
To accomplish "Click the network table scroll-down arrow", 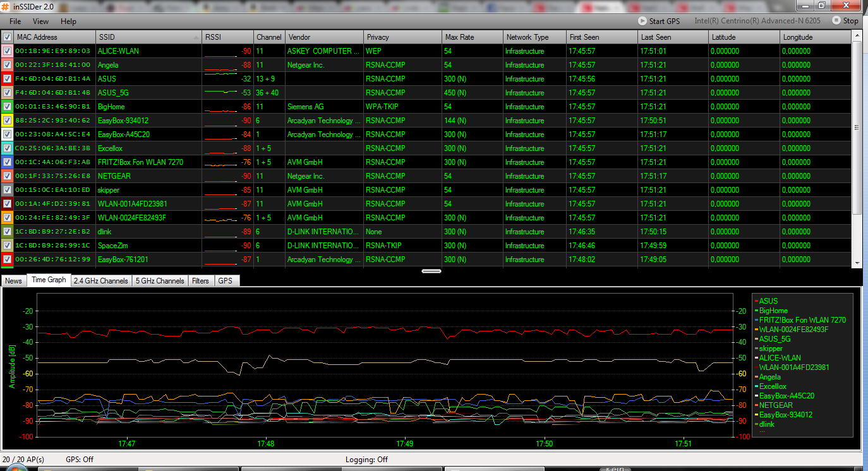I will [x=857, y=263].
